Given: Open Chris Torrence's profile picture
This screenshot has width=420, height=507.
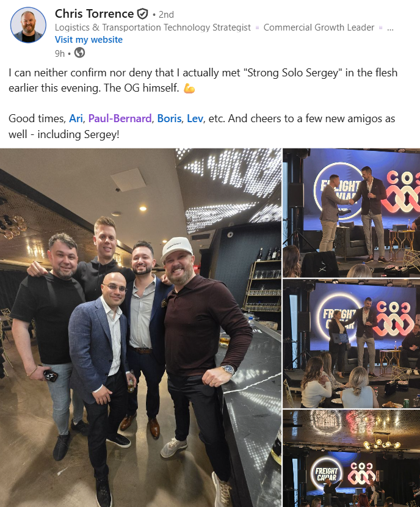Looking at the screenshot, I should (x=29, y=25).
